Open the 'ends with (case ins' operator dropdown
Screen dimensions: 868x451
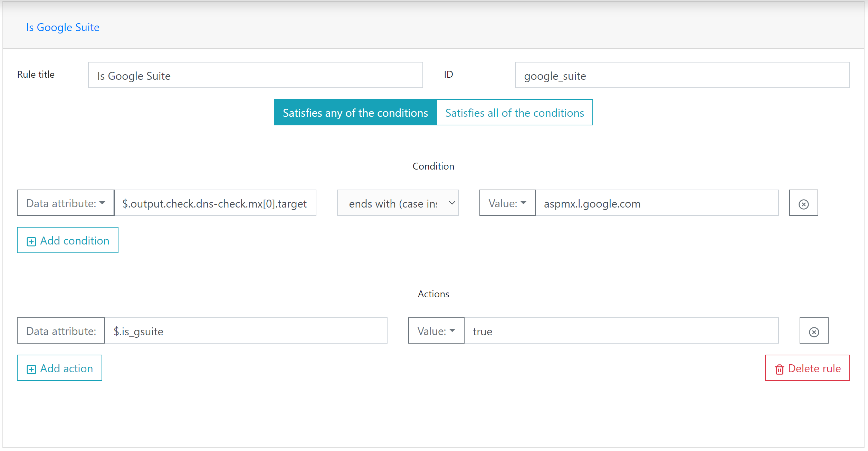(x=398, y=203)
